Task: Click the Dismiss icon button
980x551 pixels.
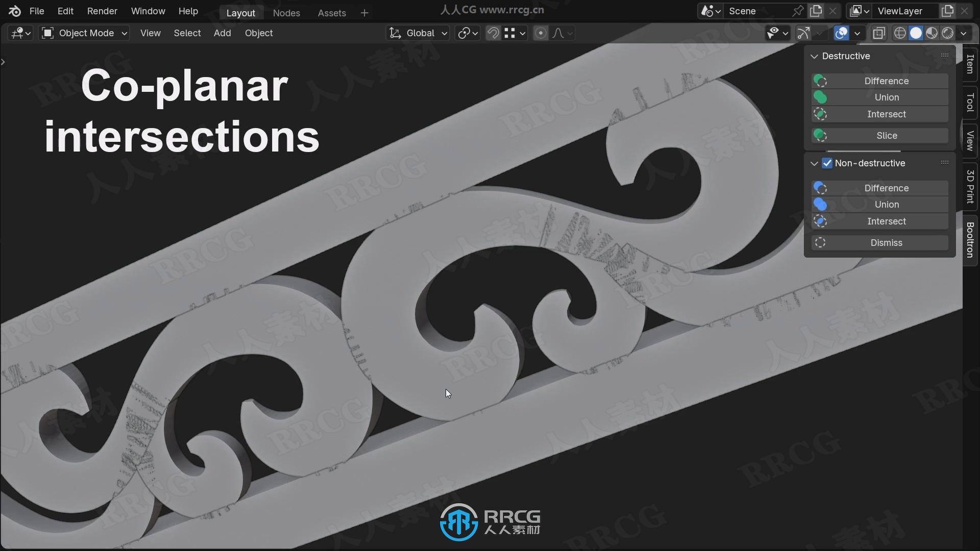Action: 820,243
